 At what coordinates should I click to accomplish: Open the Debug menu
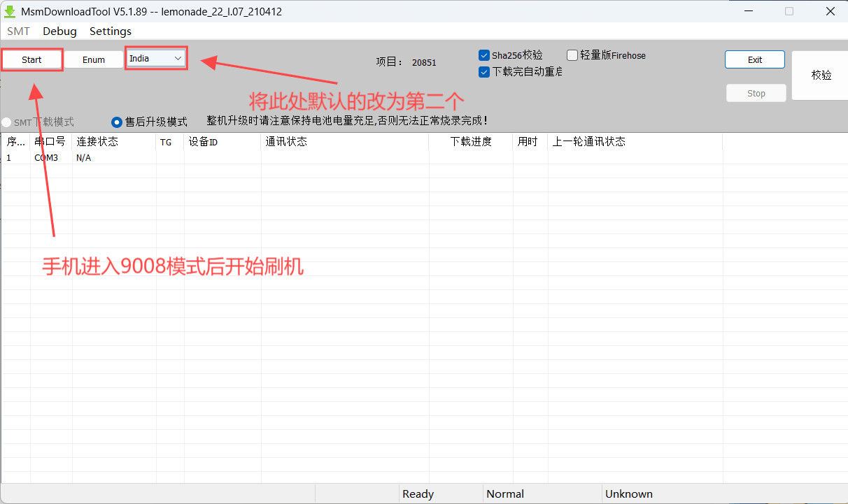(x=59, y=31)
